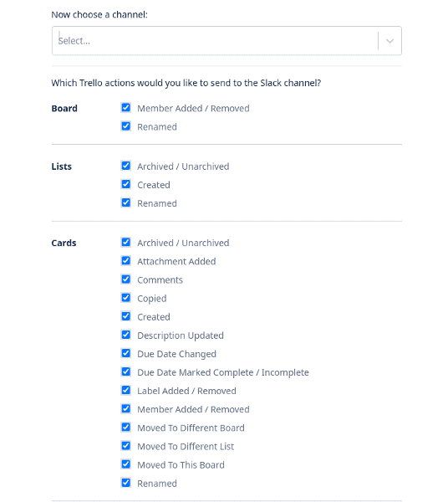Uncheck the Copied card action
This screenshot has height=502, width=448.
click(126, 298)
